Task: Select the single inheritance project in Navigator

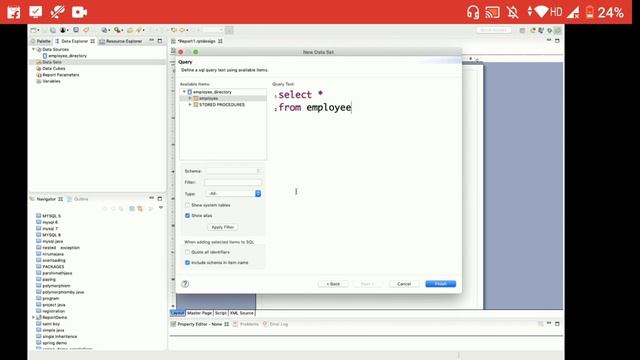Action: point(60,336)
